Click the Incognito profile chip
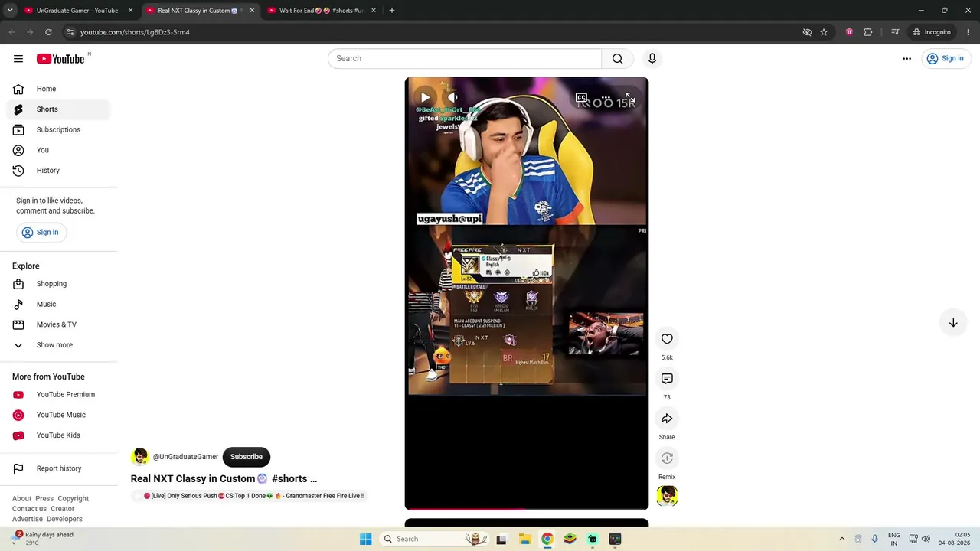Viewport: 980px width, 551px height. [932, 32]
